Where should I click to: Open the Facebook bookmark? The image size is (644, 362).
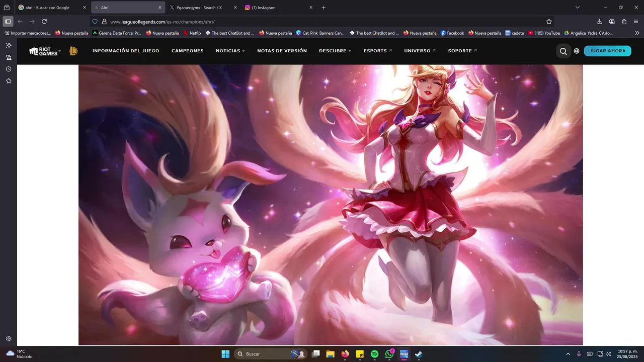[452, 33]
